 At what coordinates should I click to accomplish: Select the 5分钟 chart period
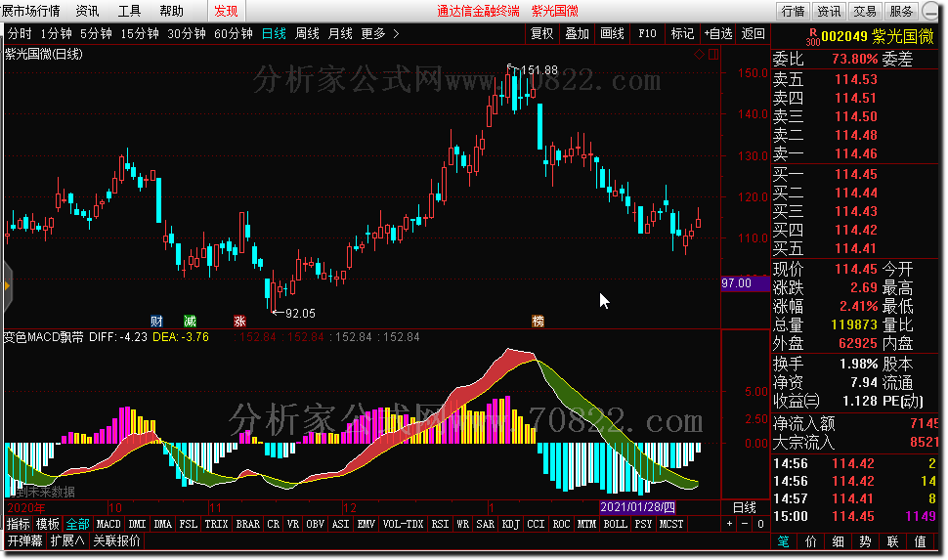coord(96,34)
